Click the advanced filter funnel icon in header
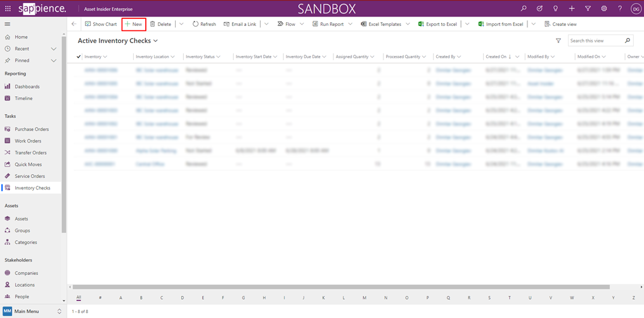Image resolution: width=644 pixels, height=318 pixels. [588, 8]
